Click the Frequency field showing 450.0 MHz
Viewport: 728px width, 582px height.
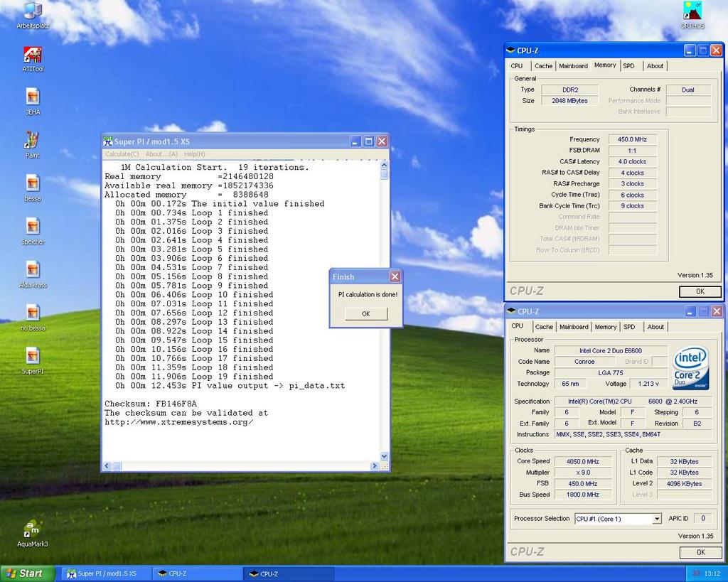(632, 139)
